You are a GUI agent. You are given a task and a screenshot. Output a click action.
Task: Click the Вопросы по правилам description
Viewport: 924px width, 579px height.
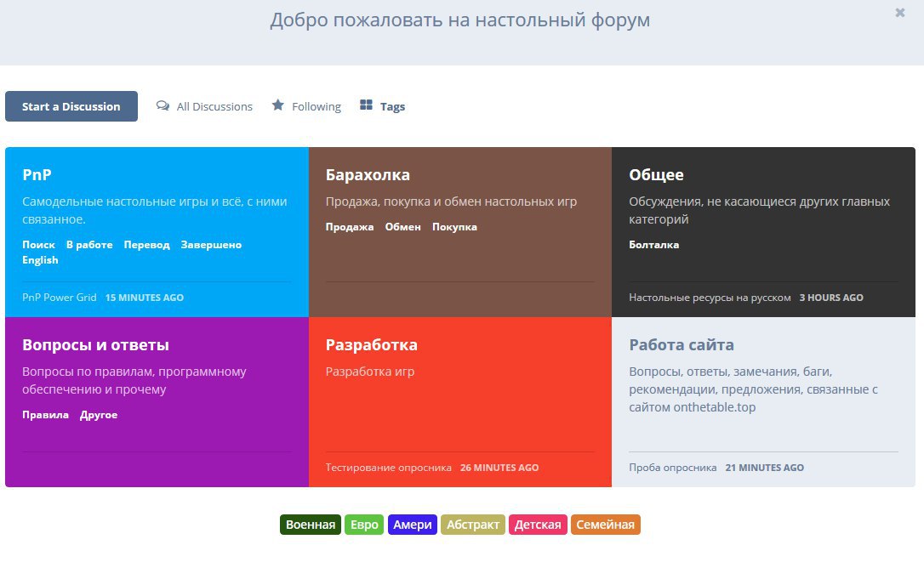134,381
